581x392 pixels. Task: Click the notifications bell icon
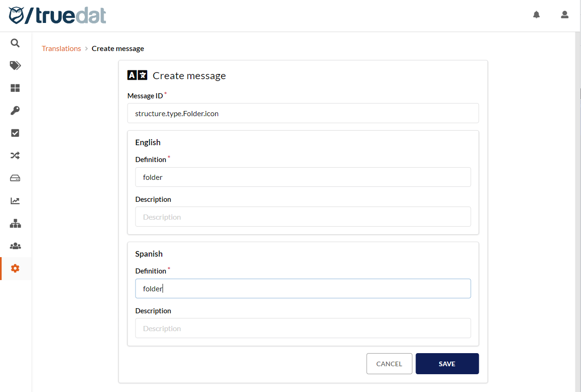tap(536, 15)
